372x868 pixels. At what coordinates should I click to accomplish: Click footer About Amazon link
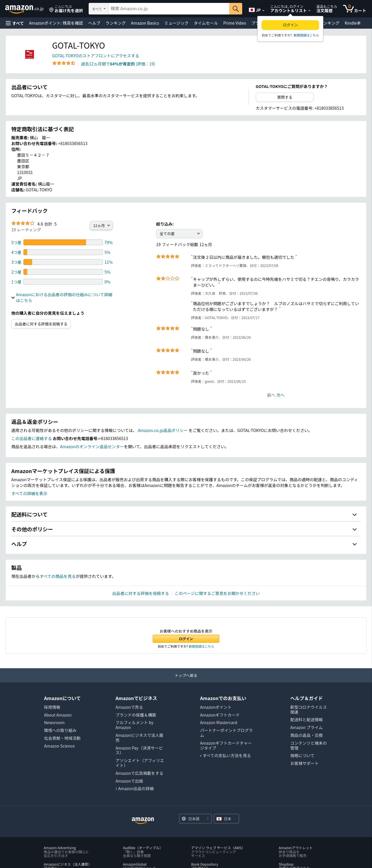coord(58,715)
